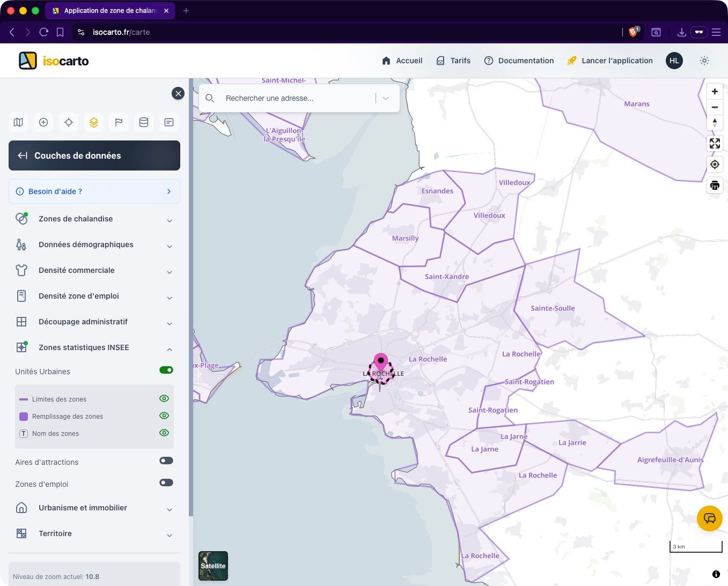Image resolution: width=728 pixels, height=586 pixels.
Task: Click Lancer l'application link
Action: [x=610, y=61]
